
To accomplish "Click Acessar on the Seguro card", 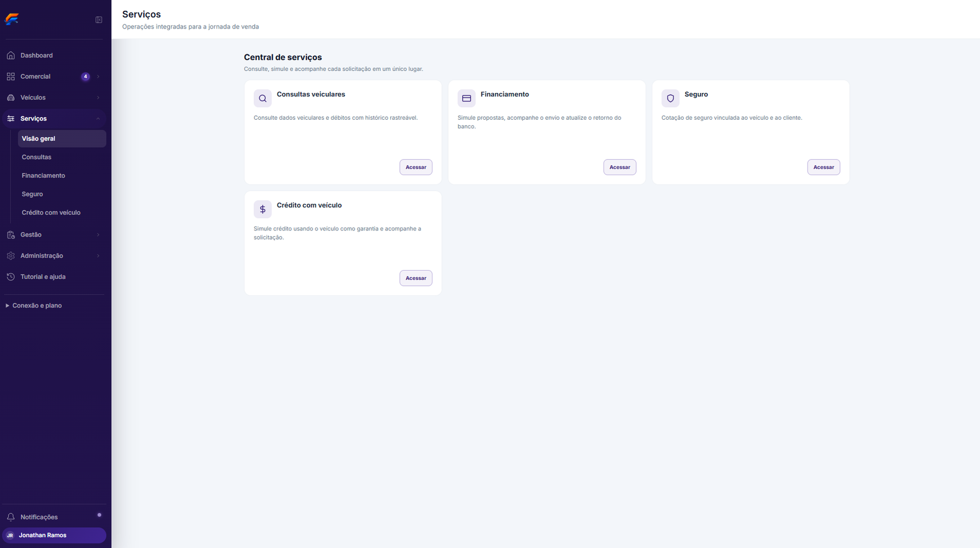I will [x=824, y=167].
